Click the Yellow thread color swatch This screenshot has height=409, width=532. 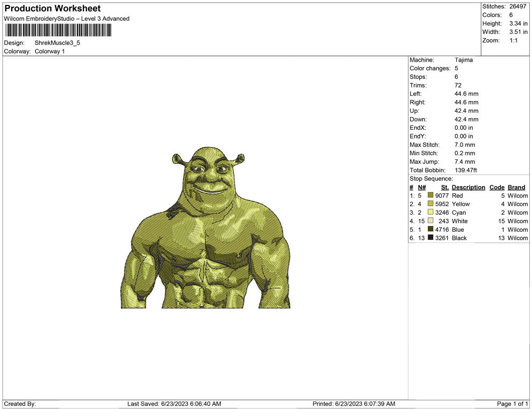[x=430, y=203]
